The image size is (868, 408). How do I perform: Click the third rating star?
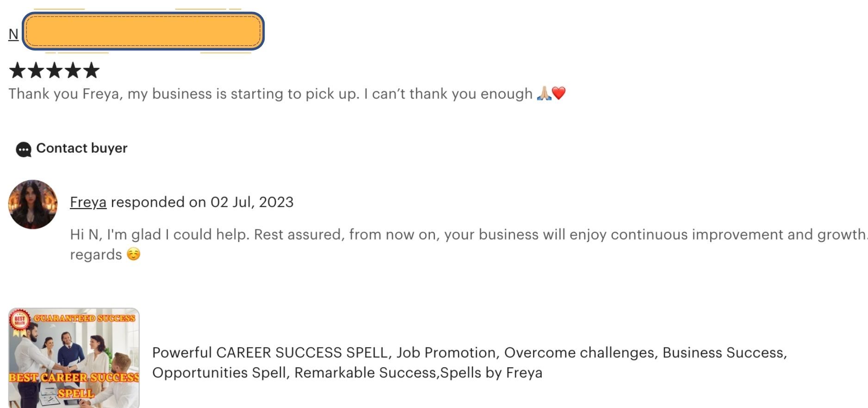click(x=54, y=70)
